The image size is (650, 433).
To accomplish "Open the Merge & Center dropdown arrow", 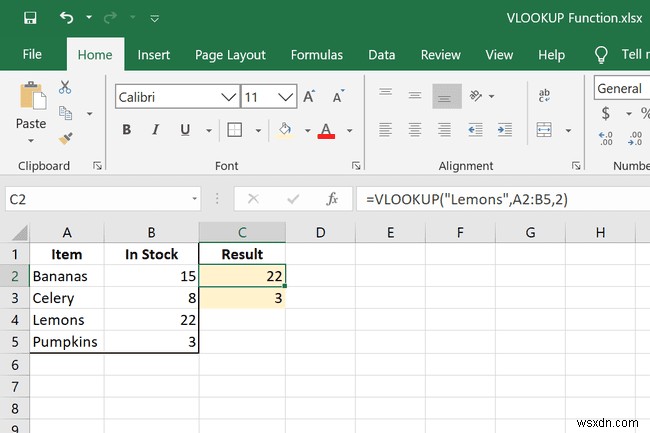I will pyautogui.click(x=568, y=131).
